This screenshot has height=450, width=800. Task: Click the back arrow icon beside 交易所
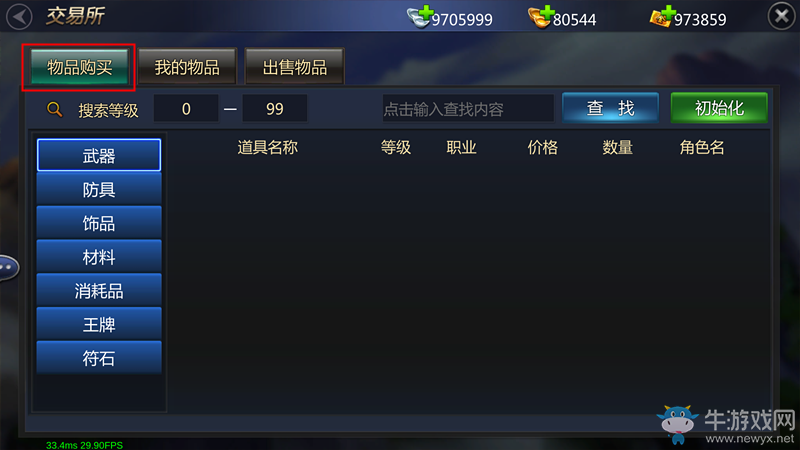tap(19, 16)
